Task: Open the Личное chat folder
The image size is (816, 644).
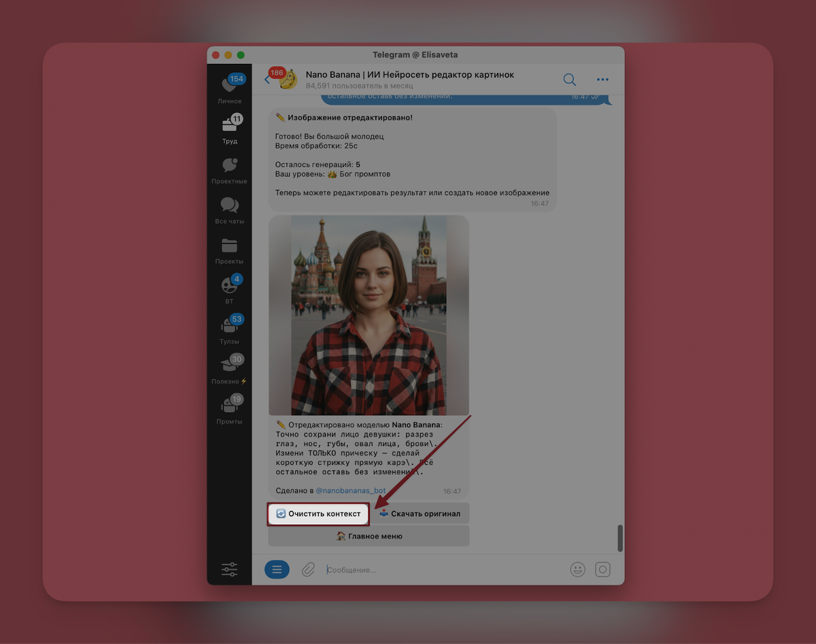Action: click(229, 88)
